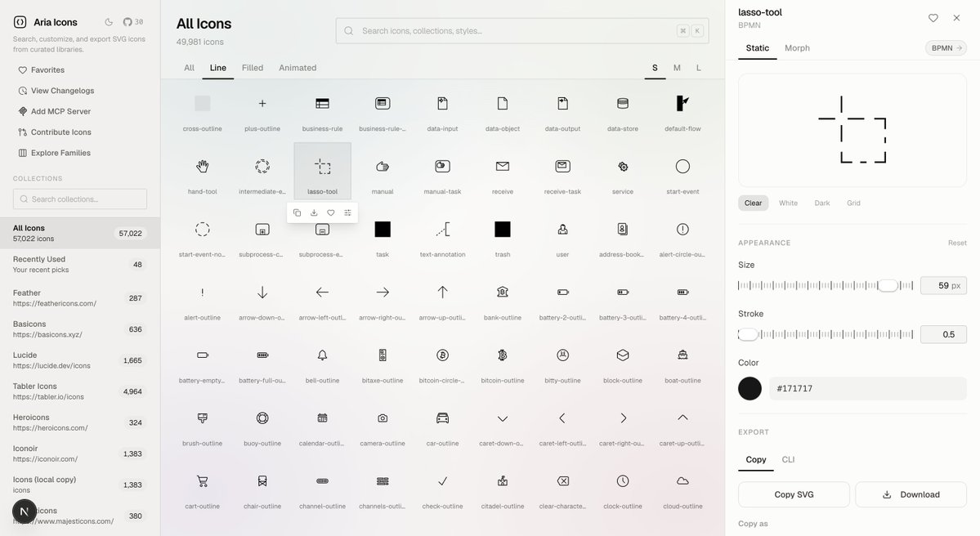Switch export to CLI tab

coord(788,460)
